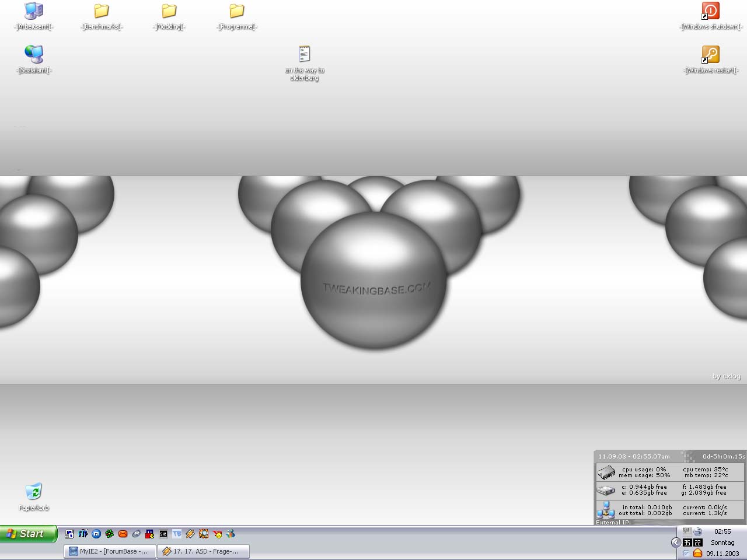Click 'cpu temp: 35°c' reading
This screenshot has height=560, width=747.
click(706, 469)
